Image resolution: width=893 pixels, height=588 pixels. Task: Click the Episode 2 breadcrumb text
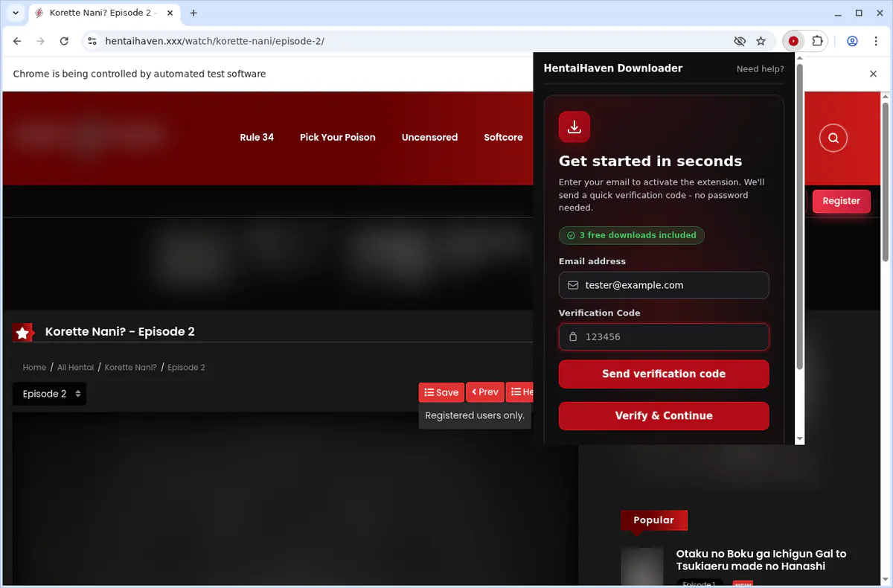(186, 367)
